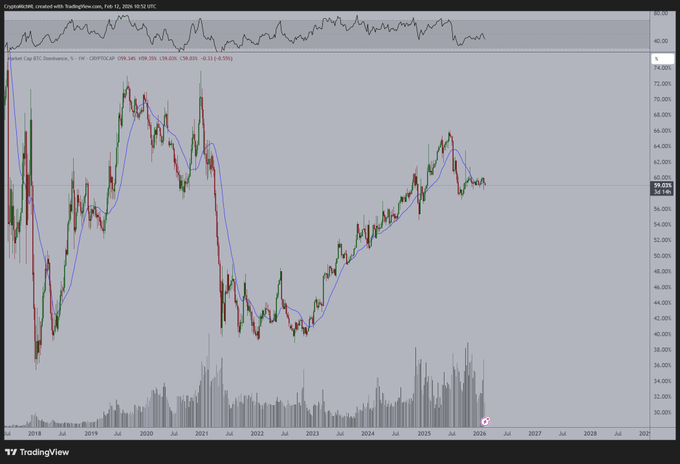Click the 52.00% price axis label
The height and width of the screenshot is (464, 680).
(x=662, y=240)
